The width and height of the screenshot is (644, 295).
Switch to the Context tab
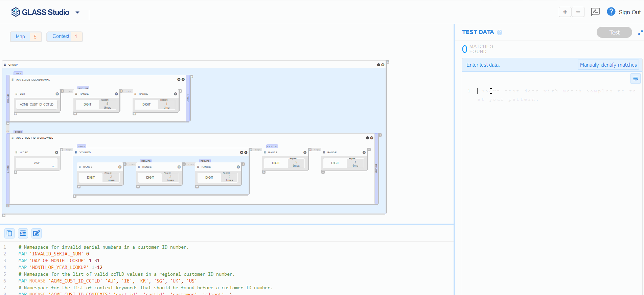click(64, 36)
